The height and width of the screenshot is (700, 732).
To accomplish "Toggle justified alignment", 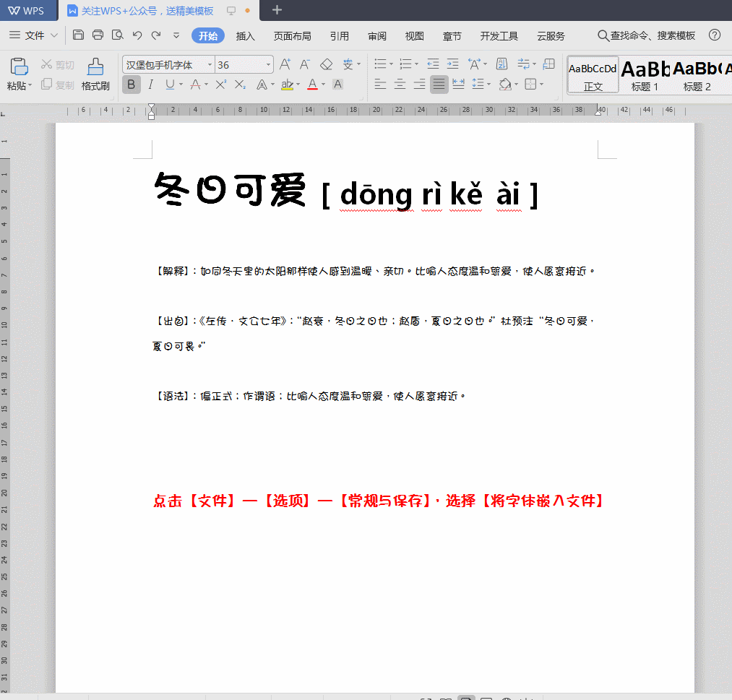I will point(439,85).
